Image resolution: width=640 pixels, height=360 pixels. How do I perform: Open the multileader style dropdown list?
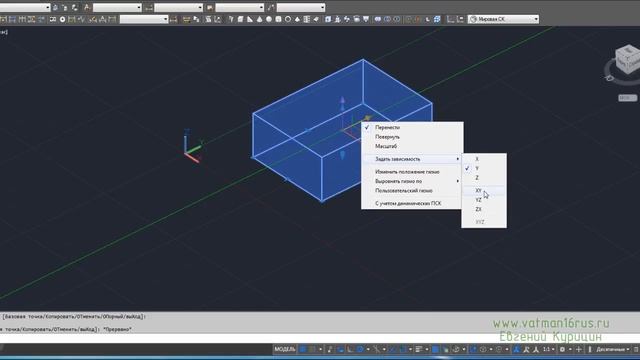[x=301, y=7]
